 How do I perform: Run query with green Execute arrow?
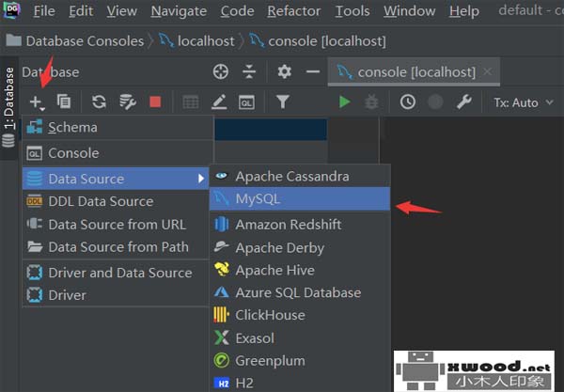pos(345,102)
